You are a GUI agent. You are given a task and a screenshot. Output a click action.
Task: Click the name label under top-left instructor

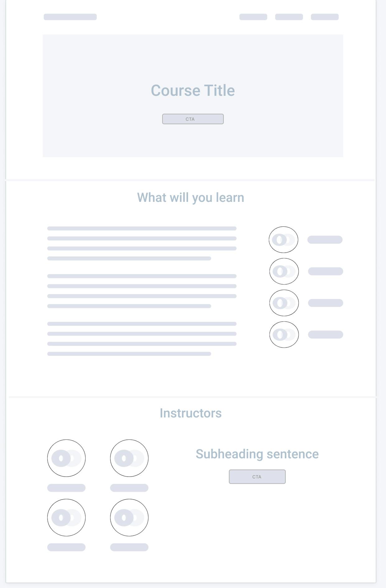(66, 488)
